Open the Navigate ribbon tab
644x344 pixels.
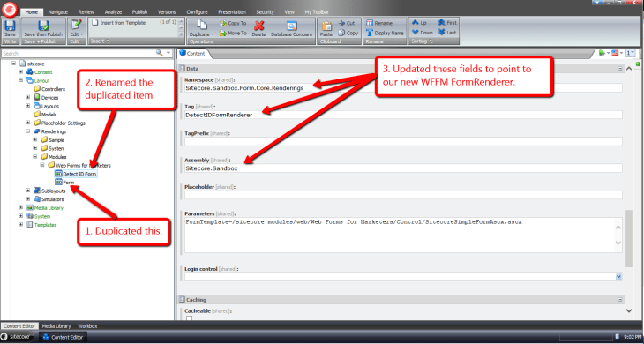[x=58, y=11]
